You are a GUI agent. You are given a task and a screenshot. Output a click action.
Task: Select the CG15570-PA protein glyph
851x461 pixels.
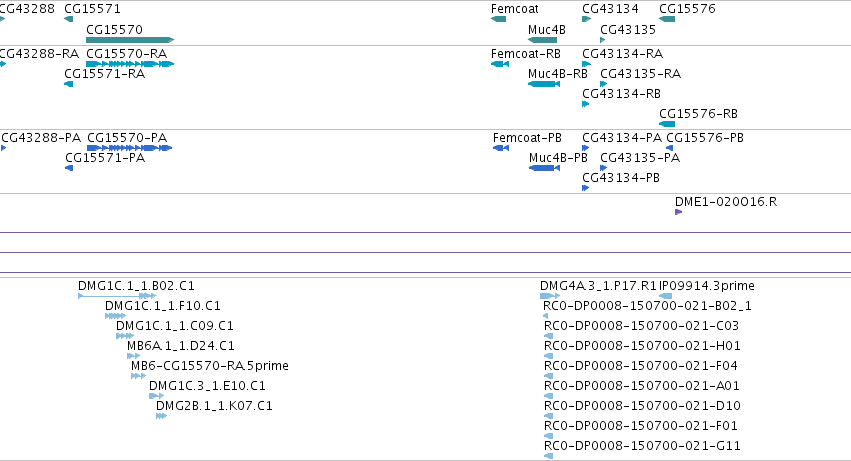130,148
